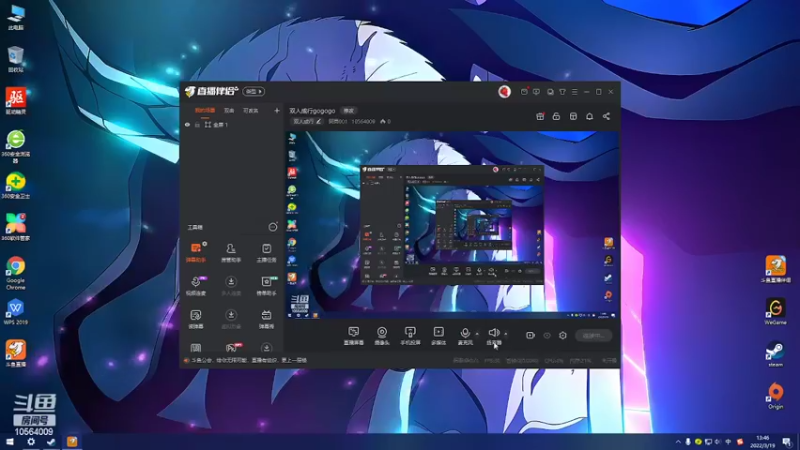800x450 pixels.
Task: Open Google Chrome desktop shortcut
Action: pyautogui.click(x=16, y=273)
